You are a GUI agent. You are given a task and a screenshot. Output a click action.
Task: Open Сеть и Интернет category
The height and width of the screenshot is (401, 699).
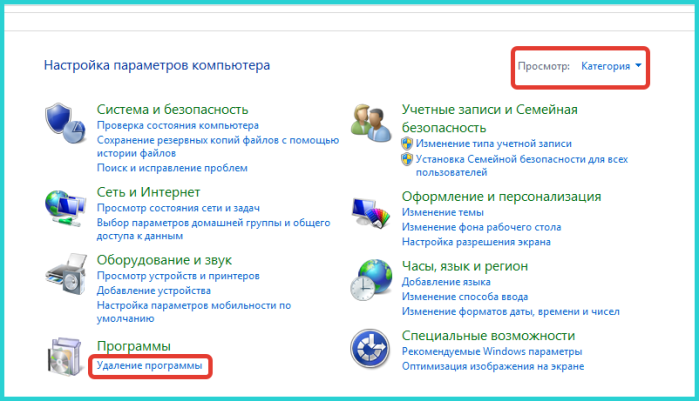point(148,192)
